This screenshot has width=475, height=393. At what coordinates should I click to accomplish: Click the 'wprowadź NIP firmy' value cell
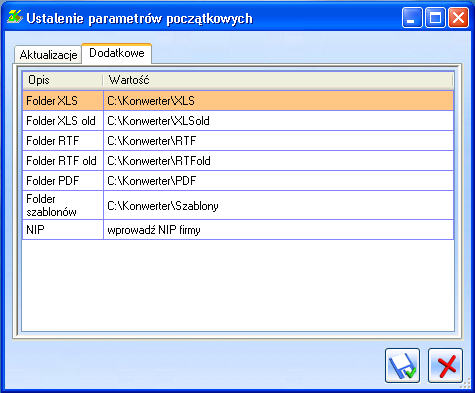click(279, 230)
